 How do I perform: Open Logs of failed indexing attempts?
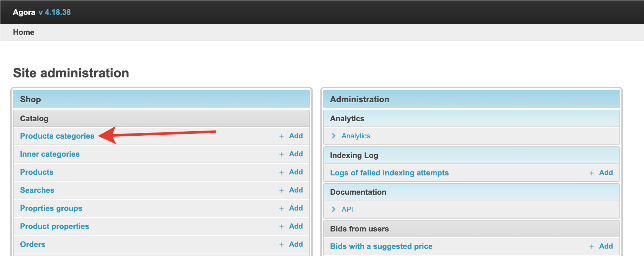coord(389,173)
